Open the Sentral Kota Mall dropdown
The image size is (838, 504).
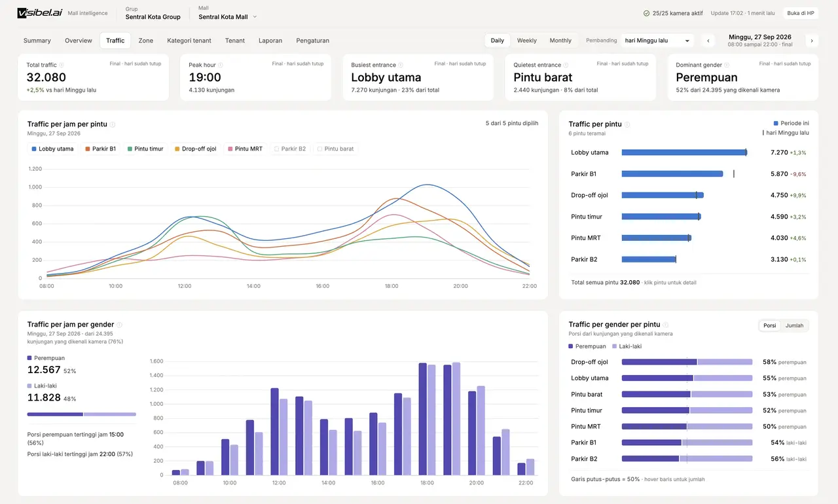click(228, 17)
